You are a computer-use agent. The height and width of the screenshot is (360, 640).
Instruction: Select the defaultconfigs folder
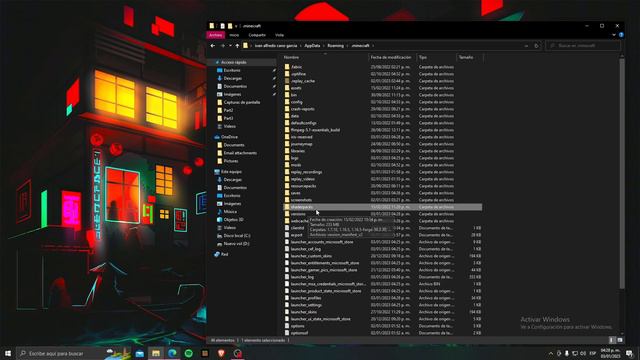(x=303, y=123)
